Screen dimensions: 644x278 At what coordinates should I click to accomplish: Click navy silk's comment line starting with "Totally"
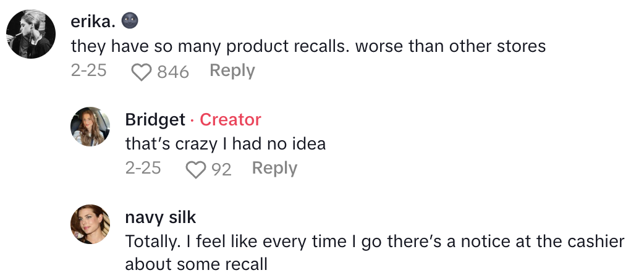coord(375,241)
